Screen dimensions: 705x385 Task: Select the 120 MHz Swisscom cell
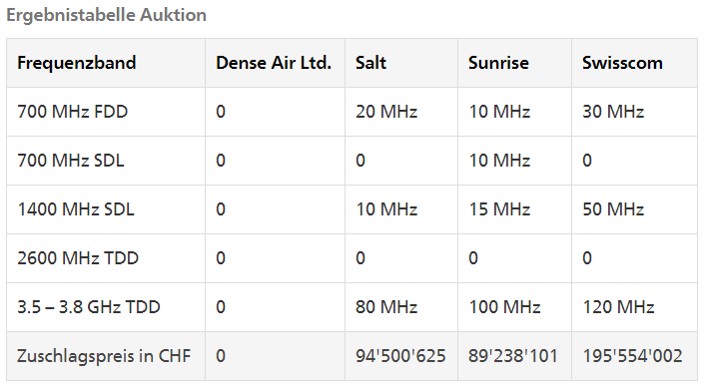[x=618, y=307]
